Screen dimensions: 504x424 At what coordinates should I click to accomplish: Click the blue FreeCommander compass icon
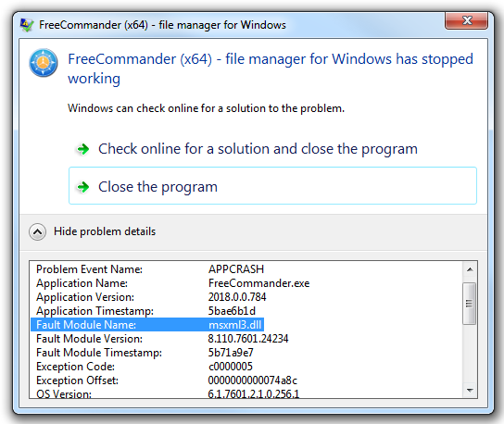44,63
